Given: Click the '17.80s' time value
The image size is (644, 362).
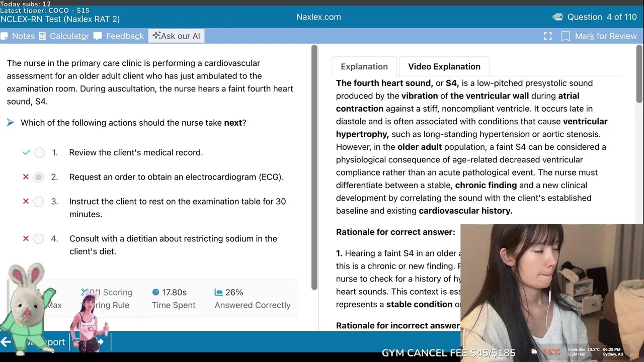Looking at the screenshot, I should click(174, 292).
